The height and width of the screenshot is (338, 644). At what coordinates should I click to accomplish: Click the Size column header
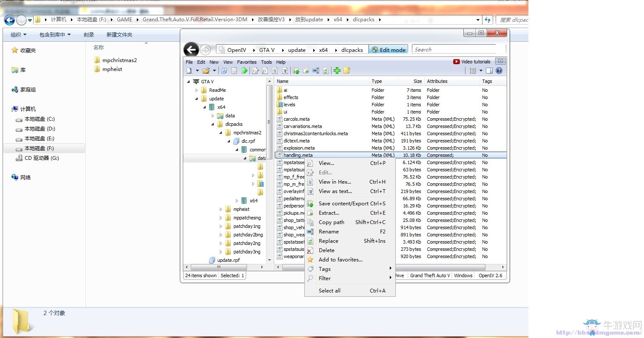[x=411, y=81]
